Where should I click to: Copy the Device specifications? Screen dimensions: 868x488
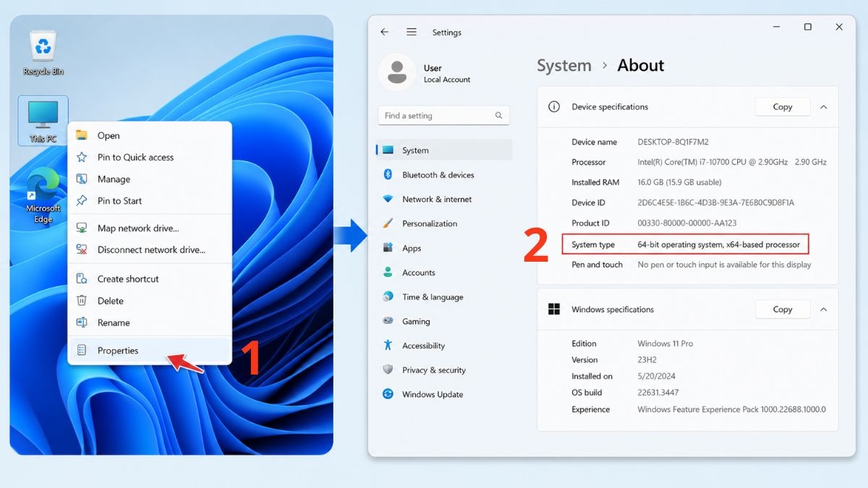pos(783,106)
